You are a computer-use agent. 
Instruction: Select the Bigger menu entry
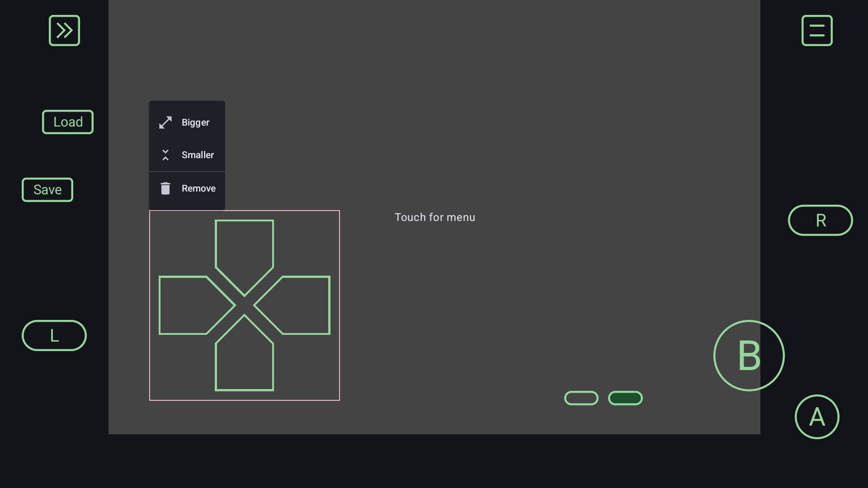point(195,122)
